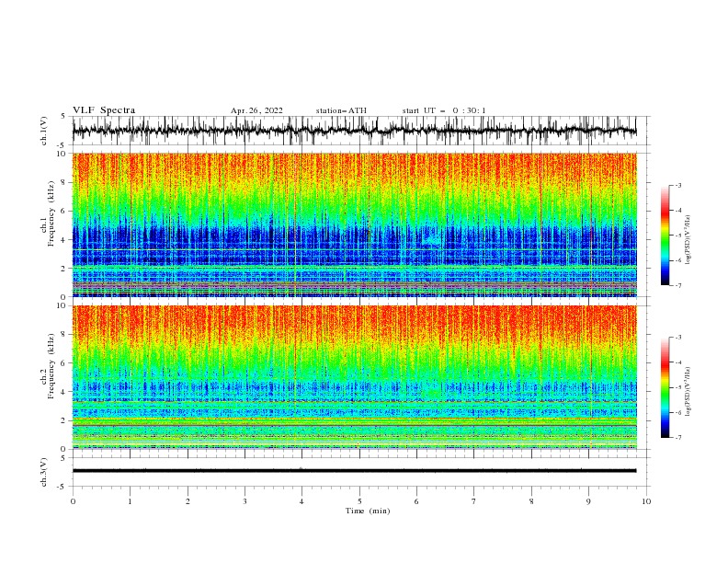Click the "-3" label on ch.2 colorbar

[x=678, y=338]
